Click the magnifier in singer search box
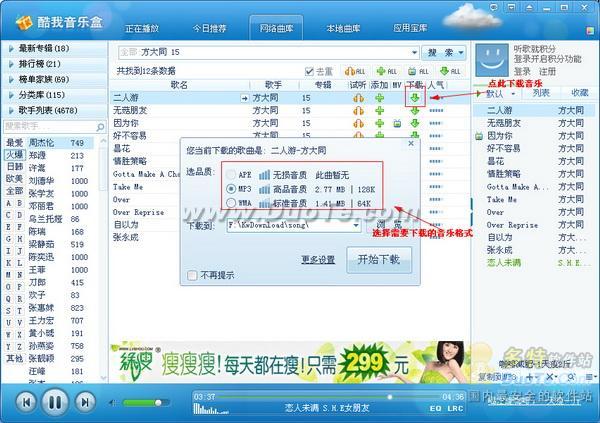The width and height of the screenshot is (600, 423). (x=100, y=127)
